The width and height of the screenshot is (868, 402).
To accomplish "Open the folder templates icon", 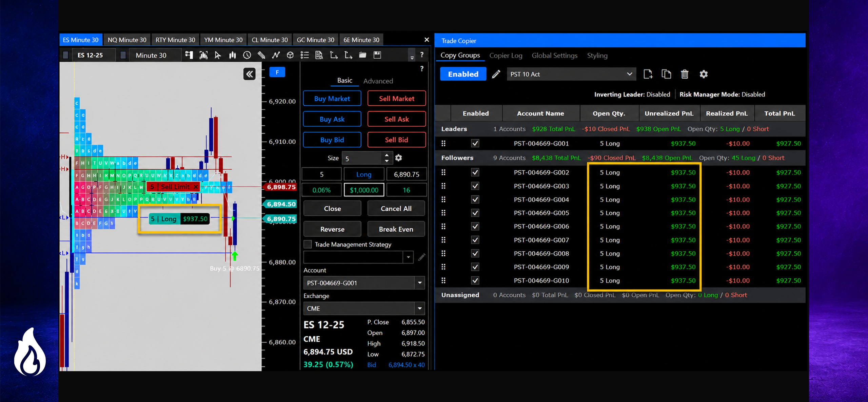I will tap(362, 55).
